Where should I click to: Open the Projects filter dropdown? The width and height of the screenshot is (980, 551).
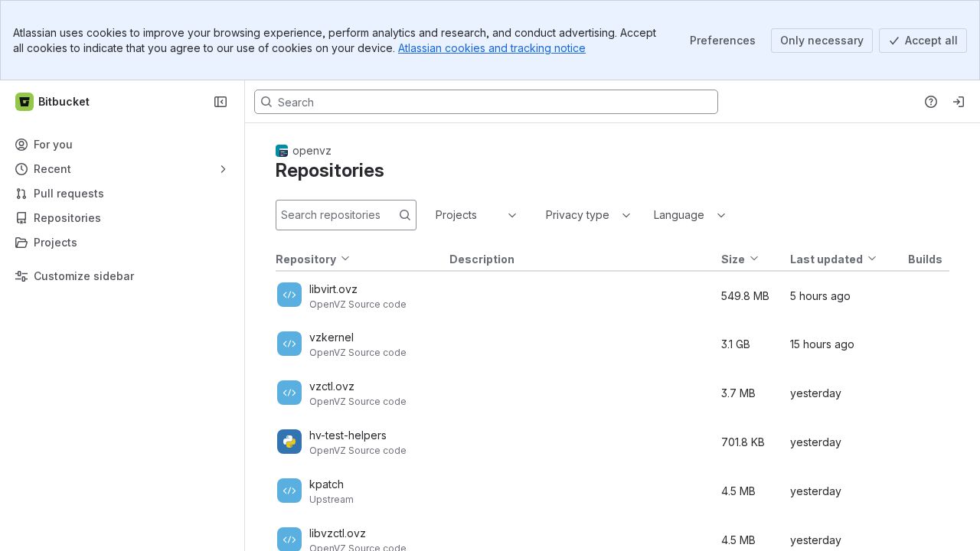(x=476, y=215)
